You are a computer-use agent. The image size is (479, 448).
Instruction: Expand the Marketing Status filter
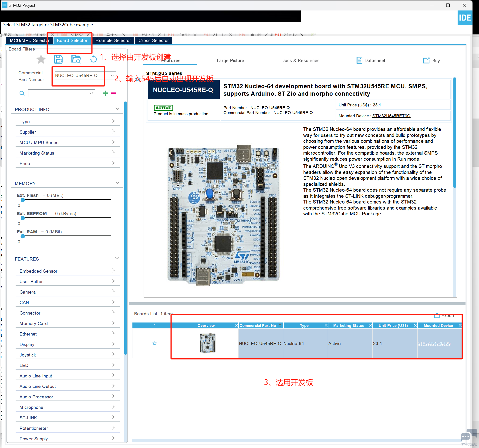(x=67, y=153)
